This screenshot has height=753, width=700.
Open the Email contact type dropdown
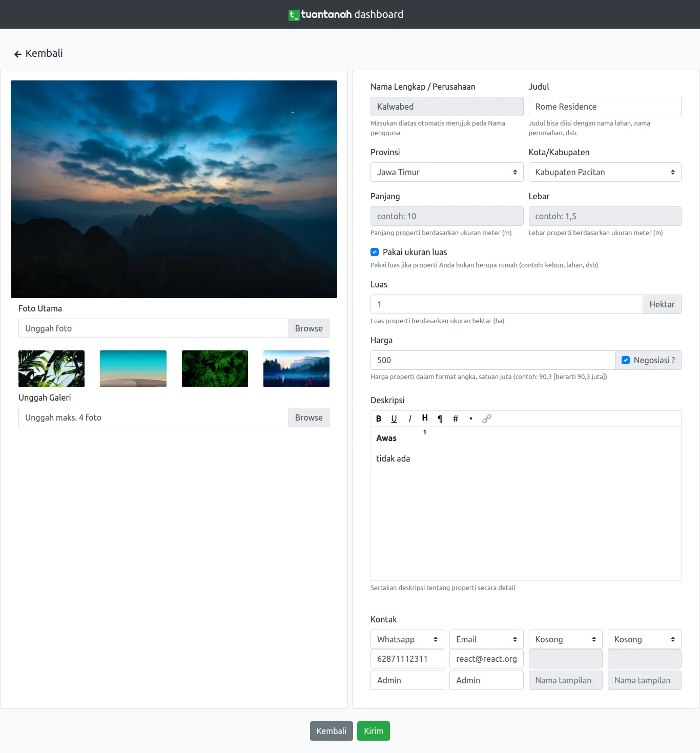(486, 639)
